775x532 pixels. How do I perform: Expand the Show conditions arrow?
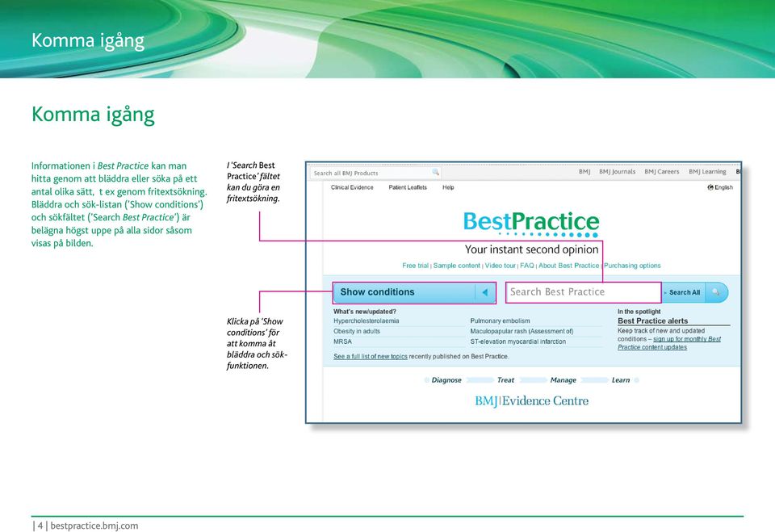[485, 292]
